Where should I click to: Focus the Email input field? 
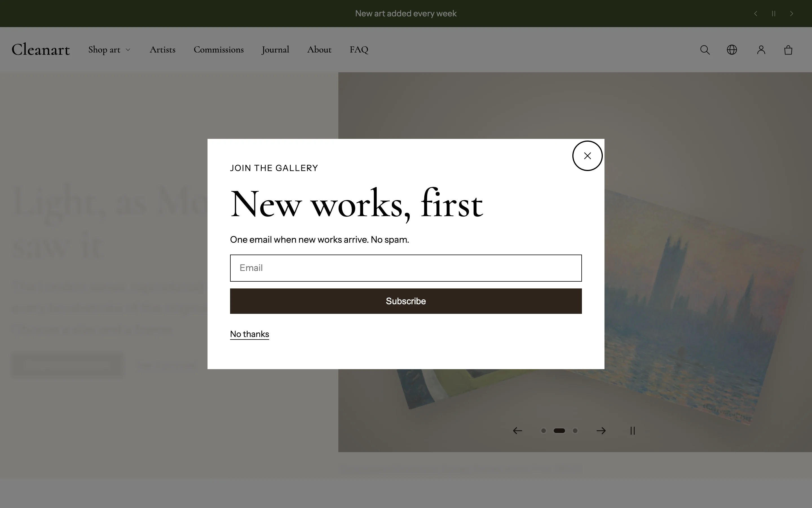click(406, 268)
